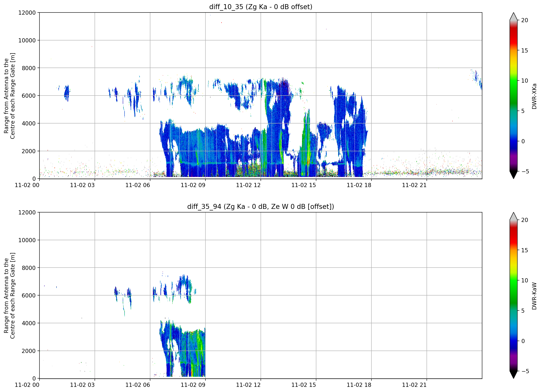Click the DWR-KaW colorbar label
The height and width of the screenshot is (392, 541).
pyautogui.click(x=534, y=296)
